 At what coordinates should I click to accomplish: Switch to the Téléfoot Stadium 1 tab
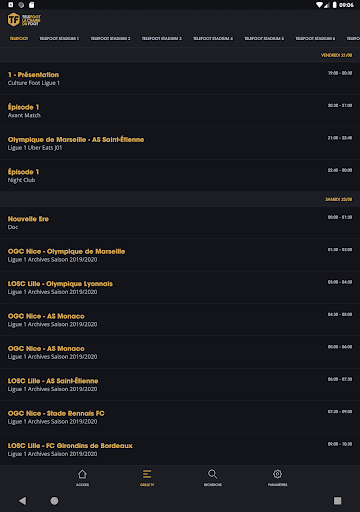coord(59,39)
